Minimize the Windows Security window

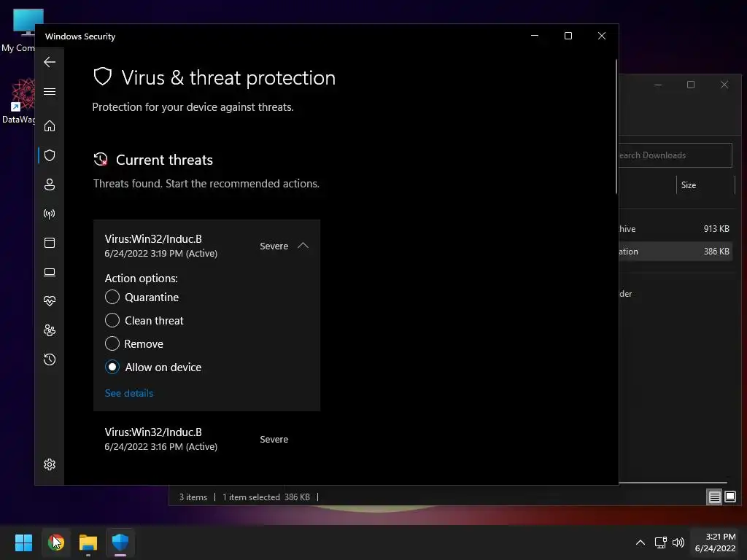point(535,36)
